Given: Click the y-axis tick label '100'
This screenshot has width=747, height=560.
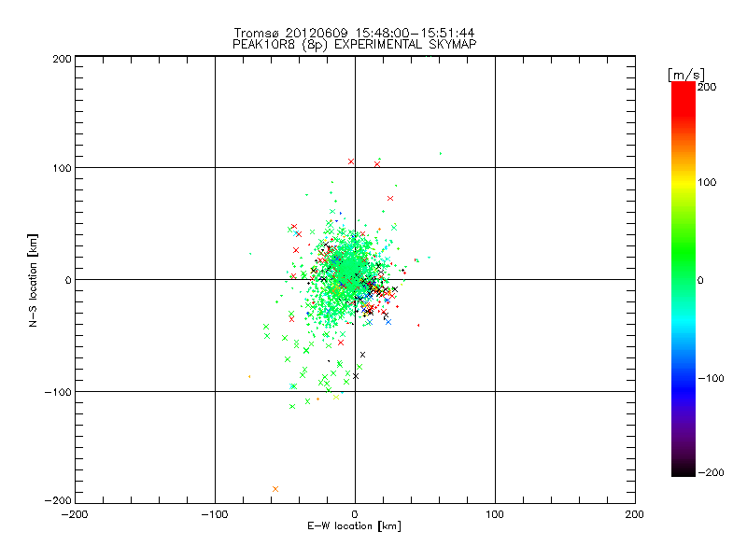Looking at the screenshot, I should click(x=62, y=168).
